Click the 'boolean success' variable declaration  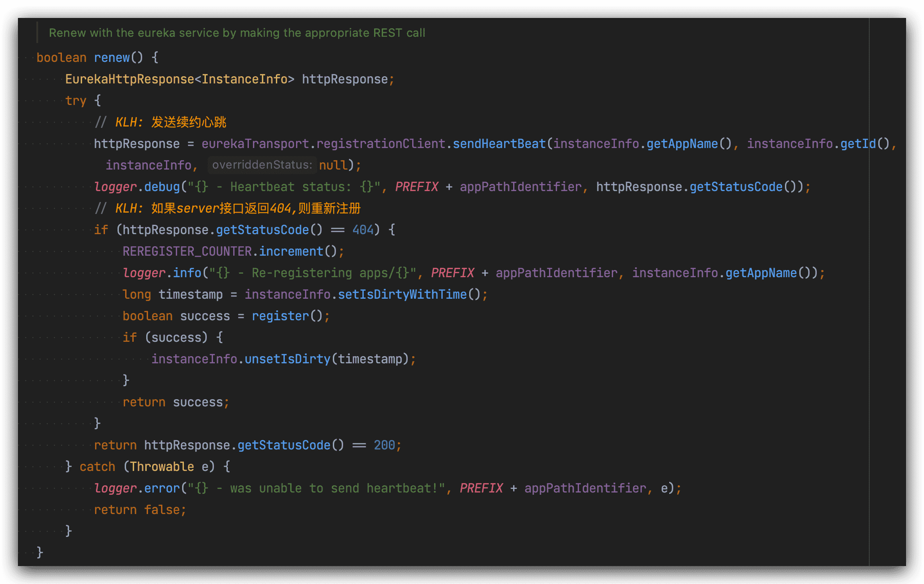176,316
